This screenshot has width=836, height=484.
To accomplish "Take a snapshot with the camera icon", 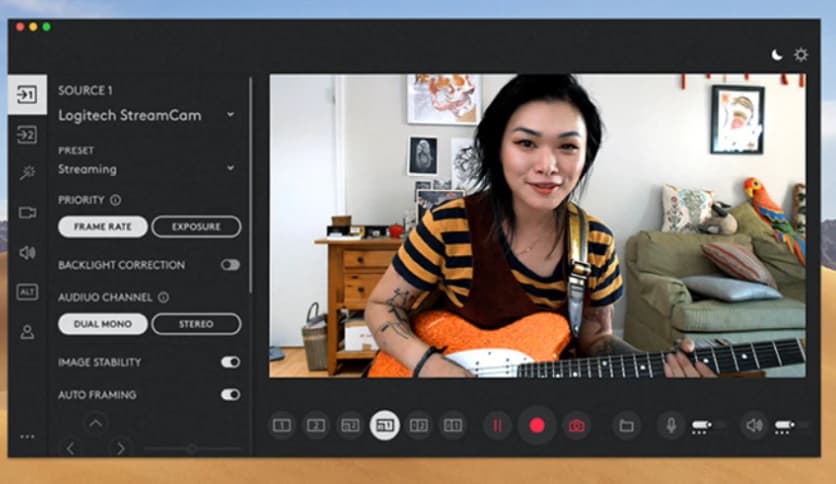I will (x=576, y=425).
